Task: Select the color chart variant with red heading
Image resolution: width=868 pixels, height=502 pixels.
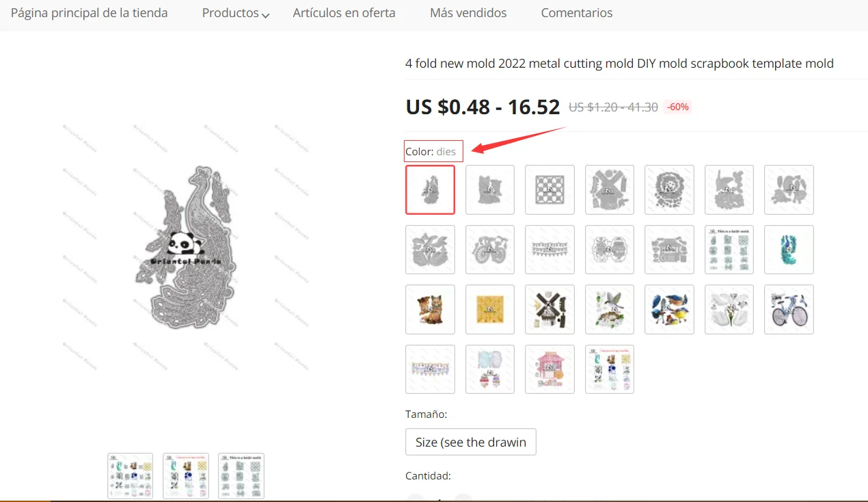Action: point(610,369)
